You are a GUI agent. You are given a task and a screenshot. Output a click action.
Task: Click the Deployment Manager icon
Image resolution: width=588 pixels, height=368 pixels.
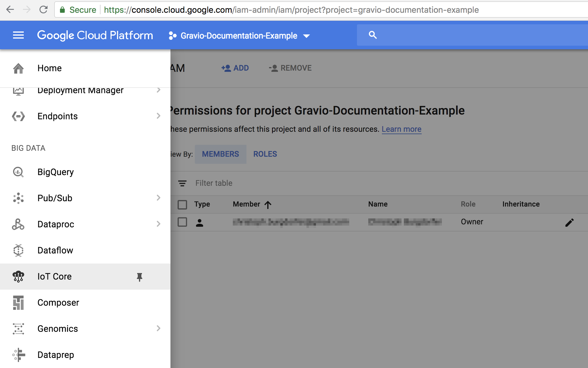click(x=18, y=91)
